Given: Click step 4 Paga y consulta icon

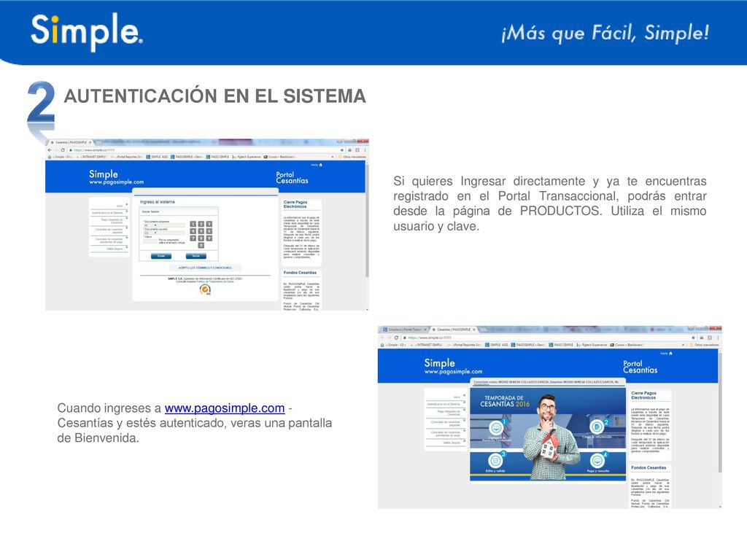Looking at the screenshot, I should coord(597,461).
